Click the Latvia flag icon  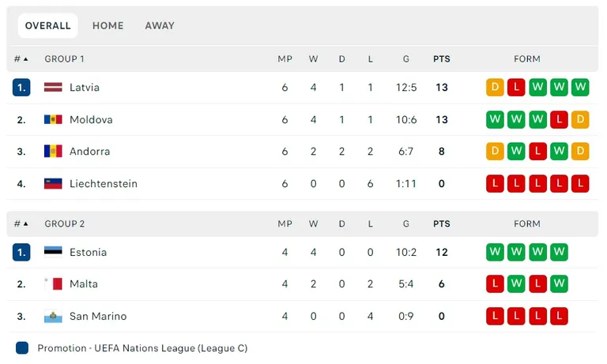[x=53, y=88]
